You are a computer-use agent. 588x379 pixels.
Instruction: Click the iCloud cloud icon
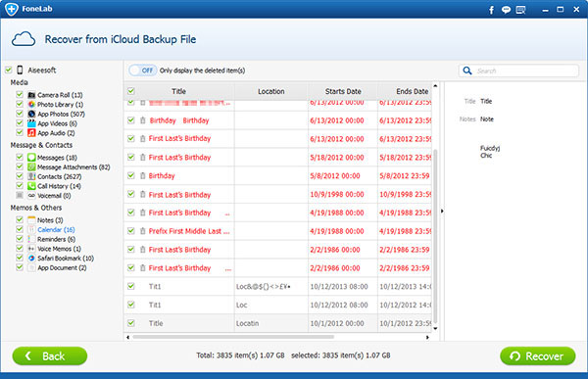(24, 39)
